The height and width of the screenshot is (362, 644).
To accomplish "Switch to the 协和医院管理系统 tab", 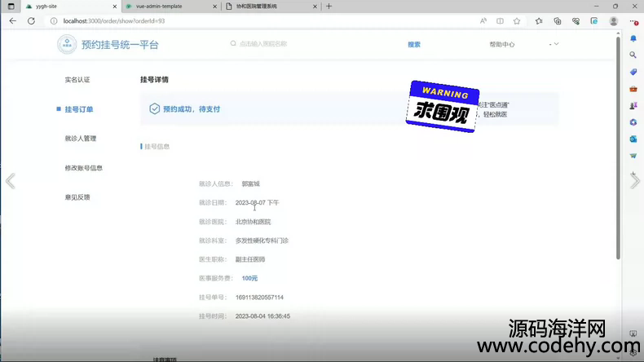I will pos(271,7).
